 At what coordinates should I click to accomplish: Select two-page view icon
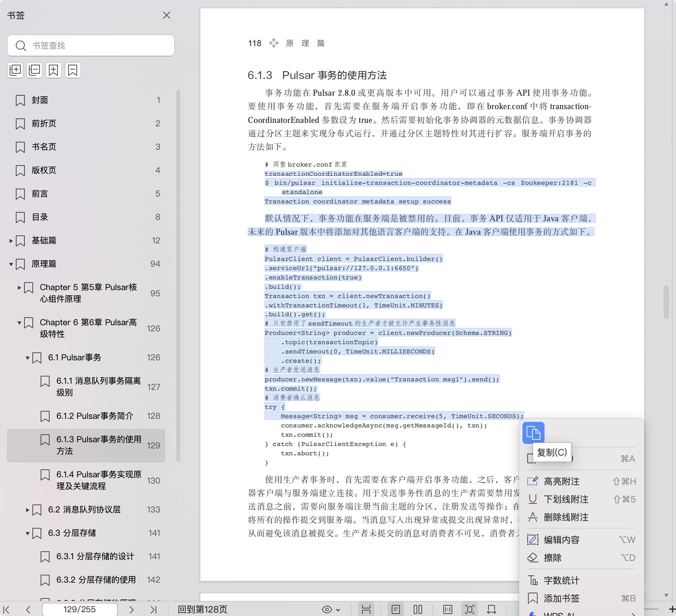click(x=418, y=609)
